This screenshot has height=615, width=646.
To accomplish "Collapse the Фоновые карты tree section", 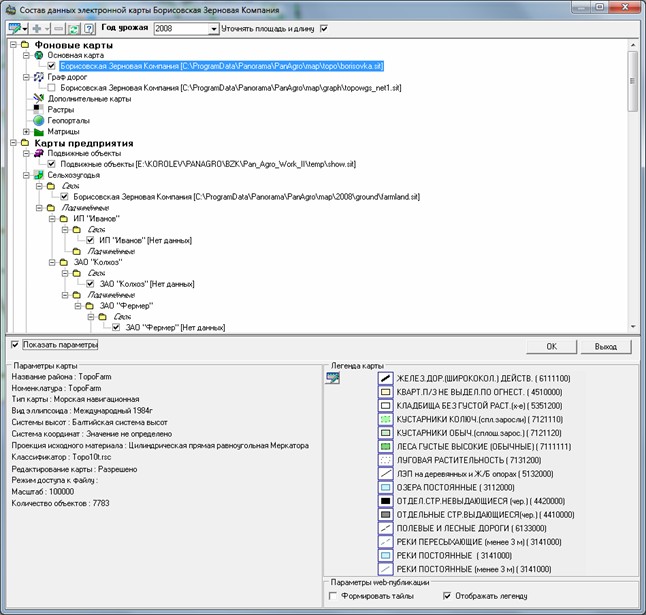I will point(13,45).
